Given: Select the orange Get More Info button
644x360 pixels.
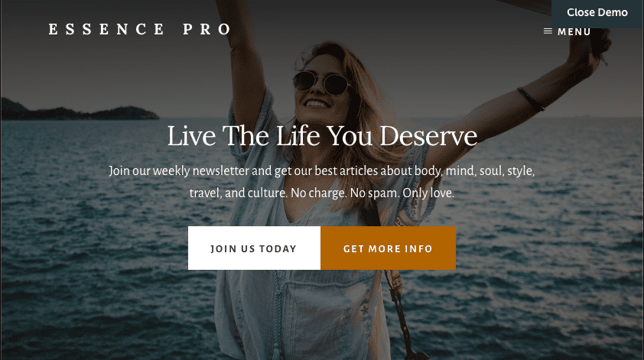Looking at the screenshot, I should click(388, 248).
